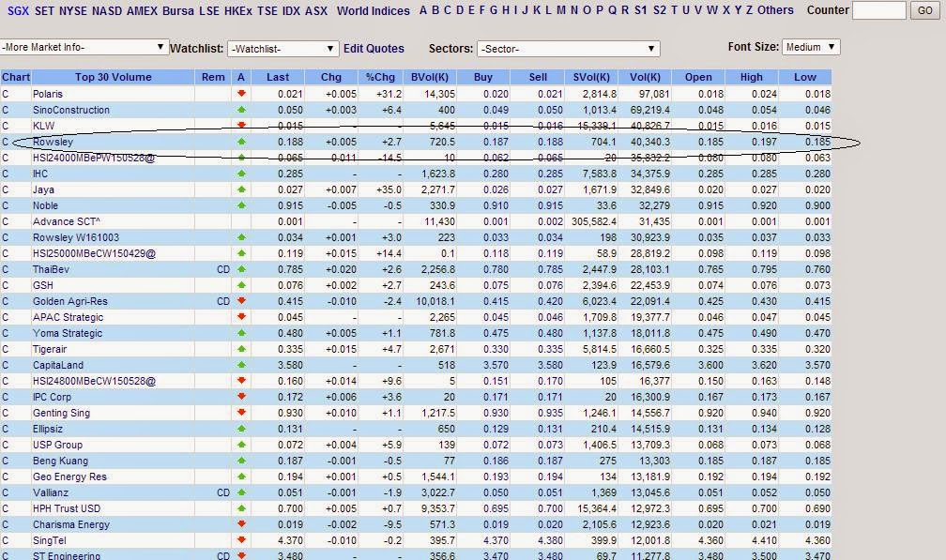
Task: Sort by the %Chg column header
Action: click(380, 77)
